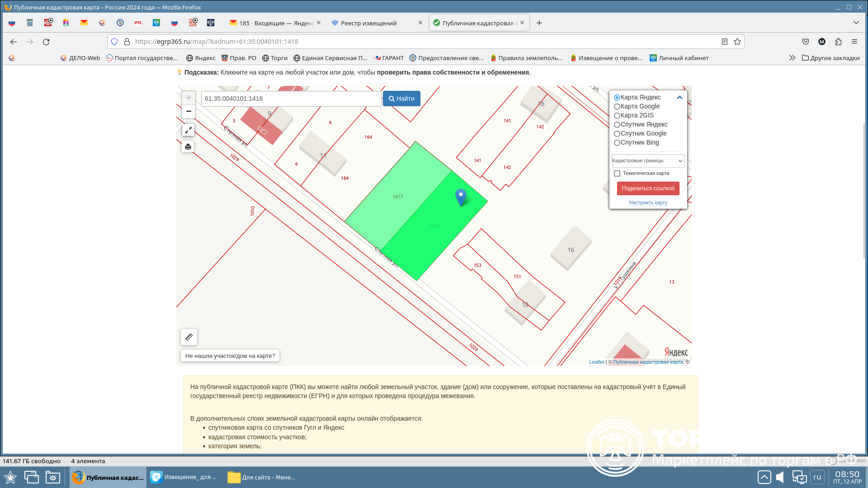Viewport: 868px width, 488px height.
Task: Expand hidden bookmarks overflow chevron
Action: pyautogui.click(x=792, y=58)
